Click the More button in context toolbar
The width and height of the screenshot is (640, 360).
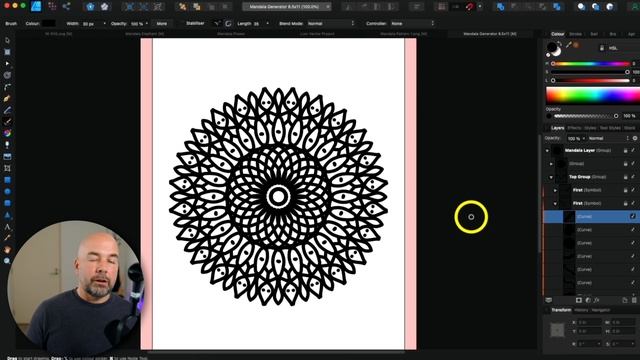click(162, 24)
